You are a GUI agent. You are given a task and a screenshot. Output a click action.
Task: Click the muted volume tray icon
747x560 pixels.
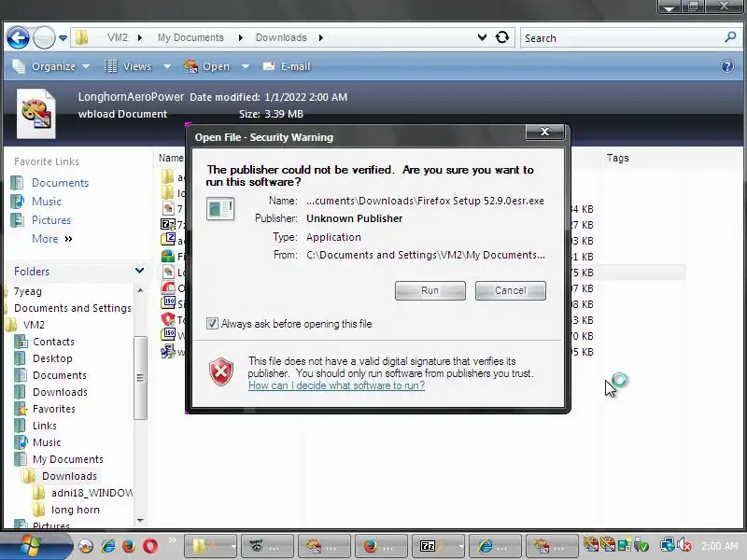(685, 545)
